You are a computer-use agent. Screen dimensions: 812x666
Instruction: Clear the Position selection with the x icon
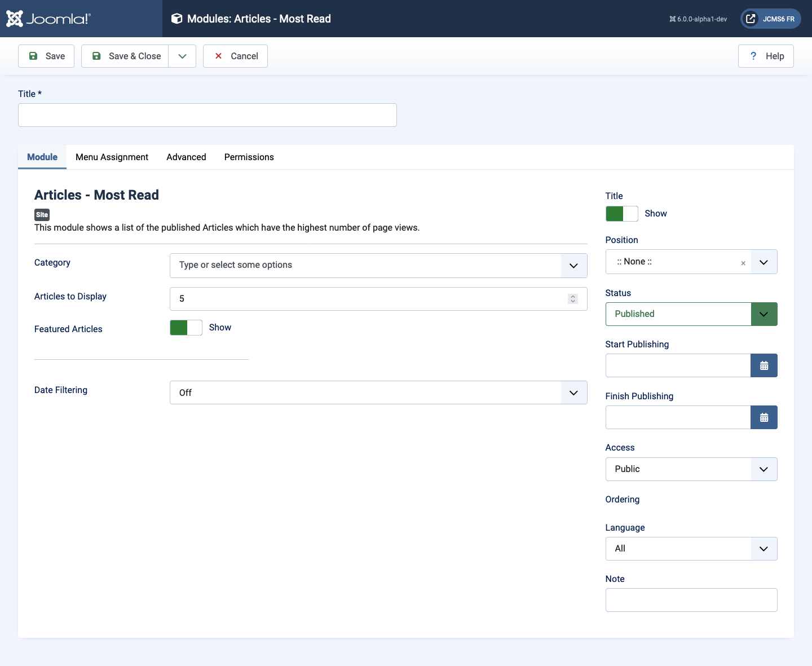tap(743, 263)
